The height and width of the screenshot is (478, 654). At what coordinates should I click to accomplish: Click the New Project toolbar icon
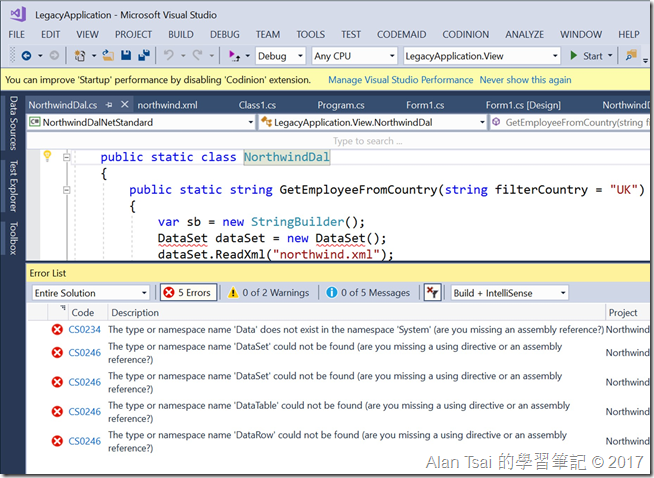[x=80, y=55]
